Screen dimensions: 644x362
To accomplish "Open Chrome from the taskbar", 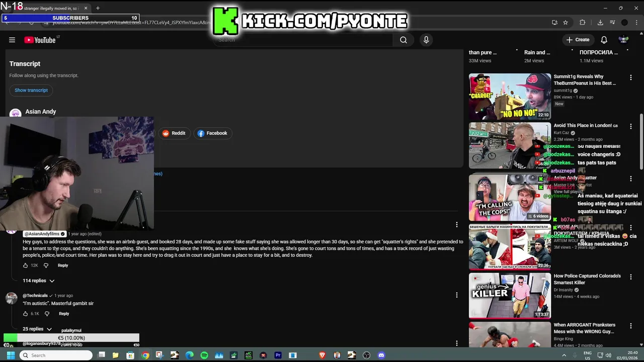I will [145, 355].
